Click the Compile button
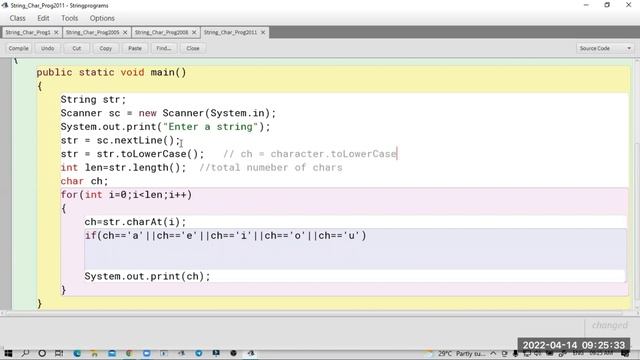 [18, 48]
